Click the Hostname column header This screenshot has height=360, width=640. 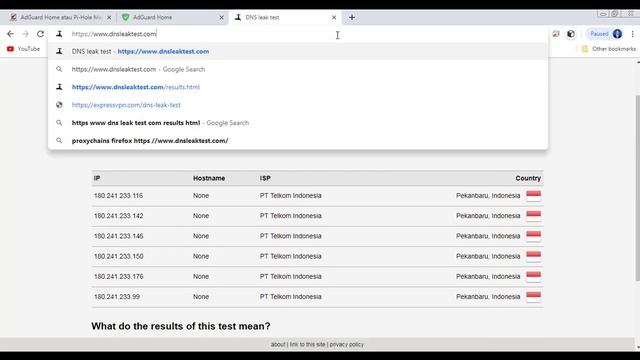(209, 178)
